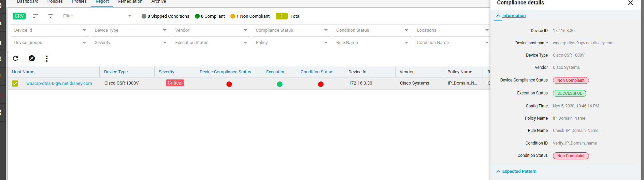Click the green Compliant indicator dot
644x180 pixels.
(197, 16)
